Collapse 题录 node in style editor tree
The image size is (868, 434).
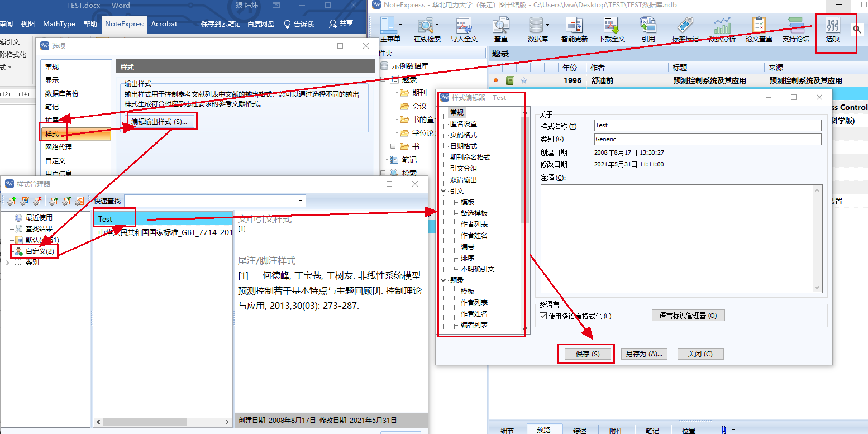pos(443,280)
